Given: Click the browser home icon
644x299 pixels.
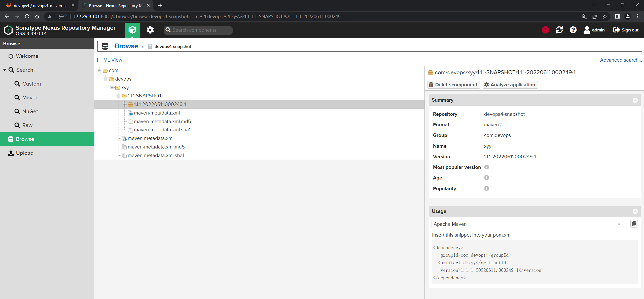Looking at the screenshot, I should (37, 16).
